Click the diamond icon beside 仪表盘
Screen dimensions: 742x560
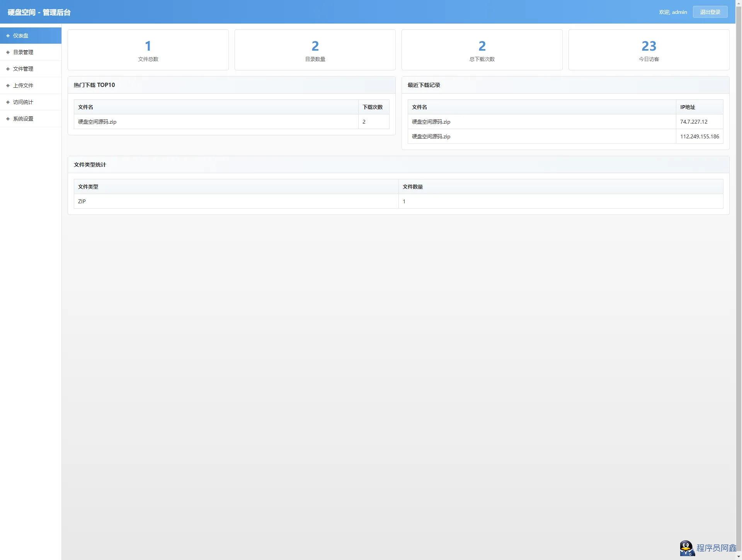tap(8, 36)
